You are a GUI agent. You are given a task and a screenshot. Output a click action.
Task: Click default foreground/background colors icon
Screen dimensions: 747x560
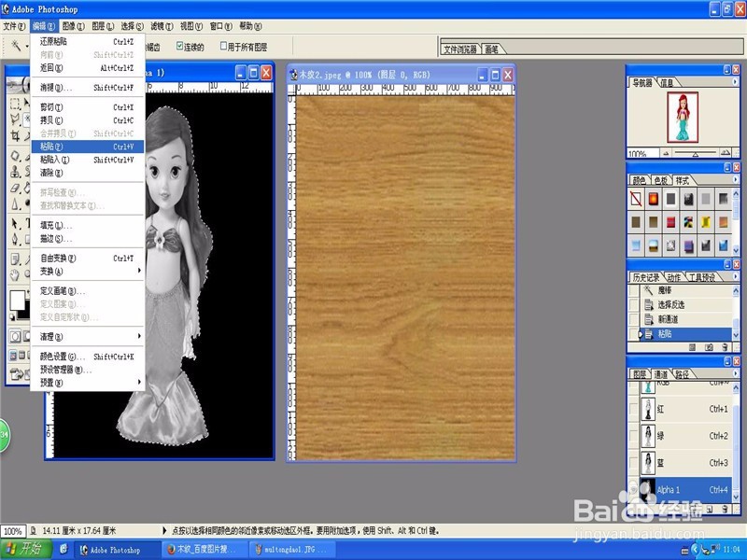[12, 317]
